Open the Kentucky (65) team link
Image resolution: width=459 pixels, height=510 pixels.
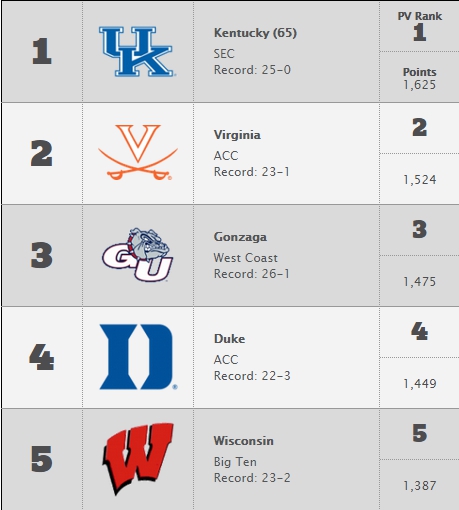pyautogui.click(x=255, y=33)
